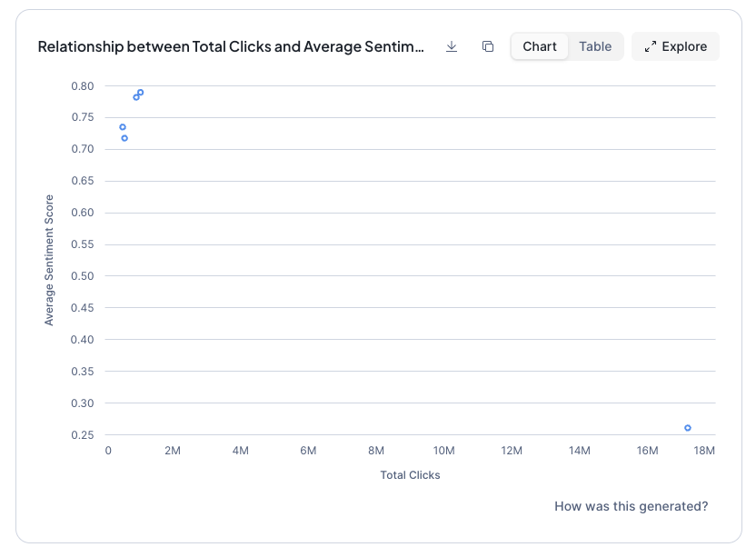Click the 18M x-axis tick label
This screenshot has height=557, width=756.
705,451
